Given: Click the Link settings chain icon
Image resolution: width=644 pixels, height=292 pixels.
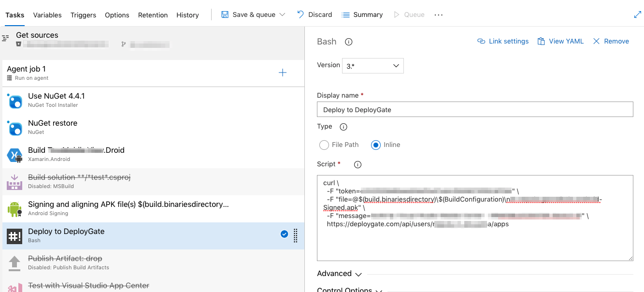Looking at the screenshot, I should pyautogui.click(x=481, y=41).
